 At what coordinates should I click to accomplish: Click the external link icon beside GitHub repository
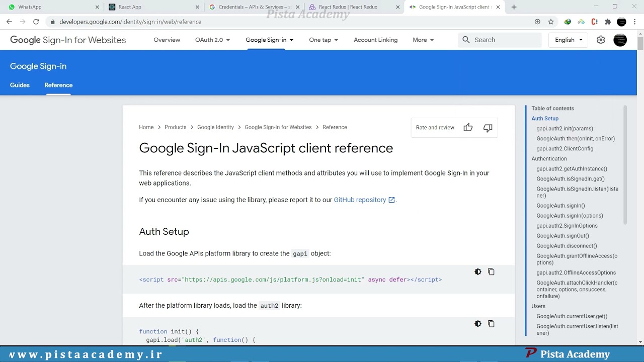click(x=391, y=200)
